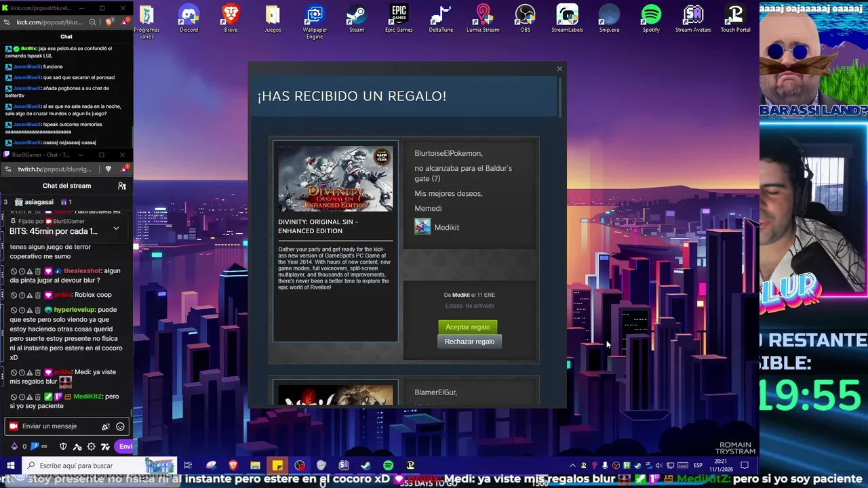Open the Brave browser desktop shortcut
Viewport: 868px width, 488px height.
click(231, 18)
